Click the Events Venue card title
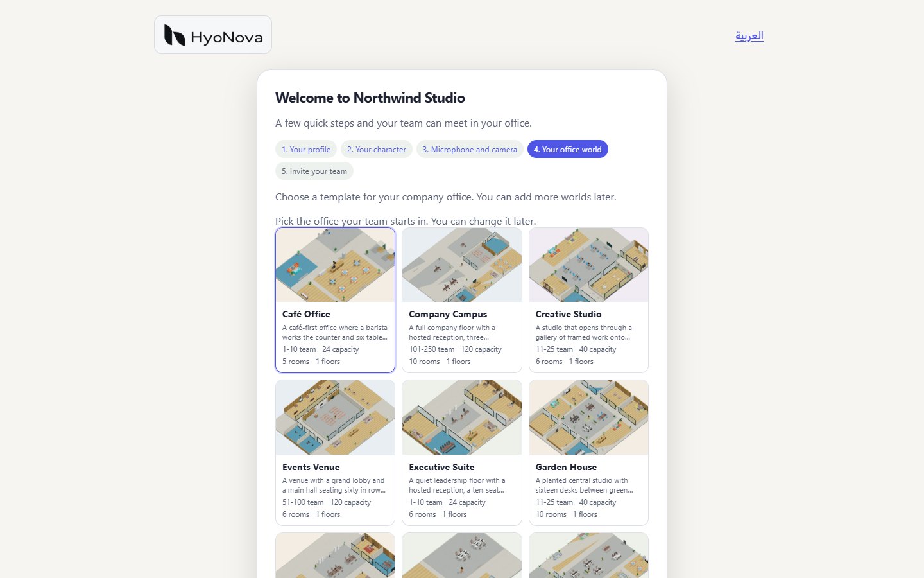The width and height of the screenshot is (924, 578). (311, 467)
